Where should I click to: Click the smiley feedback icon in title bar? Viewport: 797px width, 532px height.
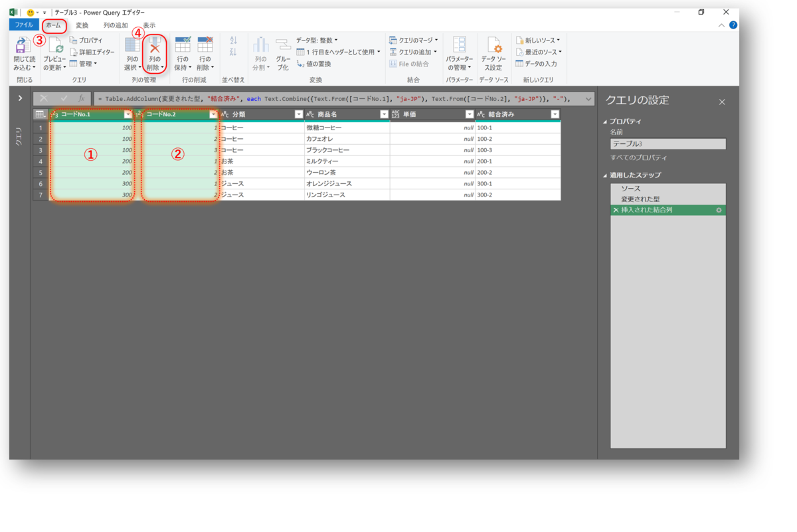[31, 13]
